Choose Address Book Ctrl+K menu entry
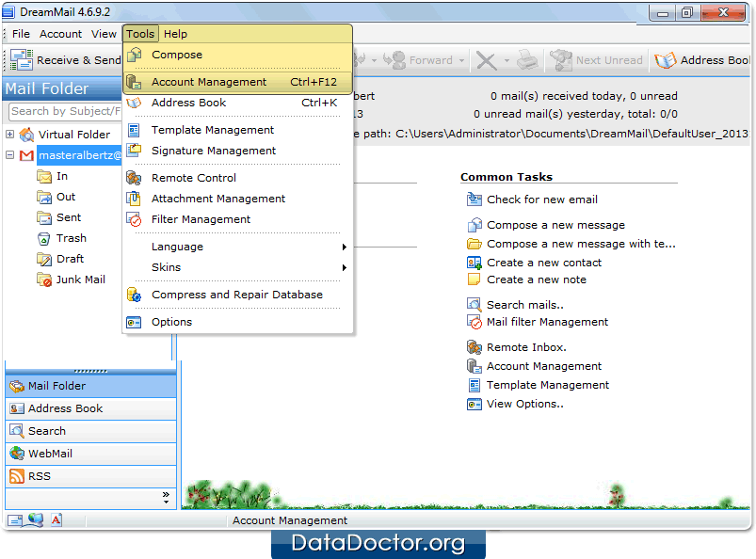This screenshot has height=559, width=756. point(237,103)
